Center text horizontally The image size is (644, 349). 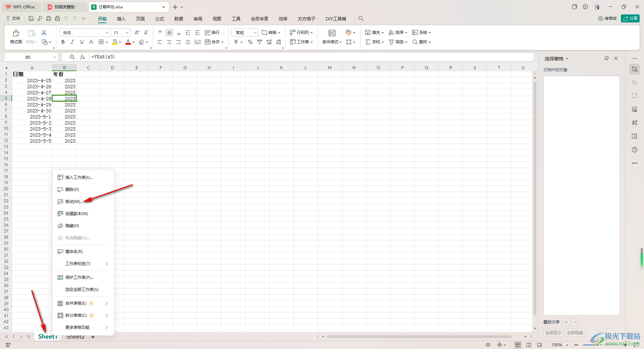point(169,42)
